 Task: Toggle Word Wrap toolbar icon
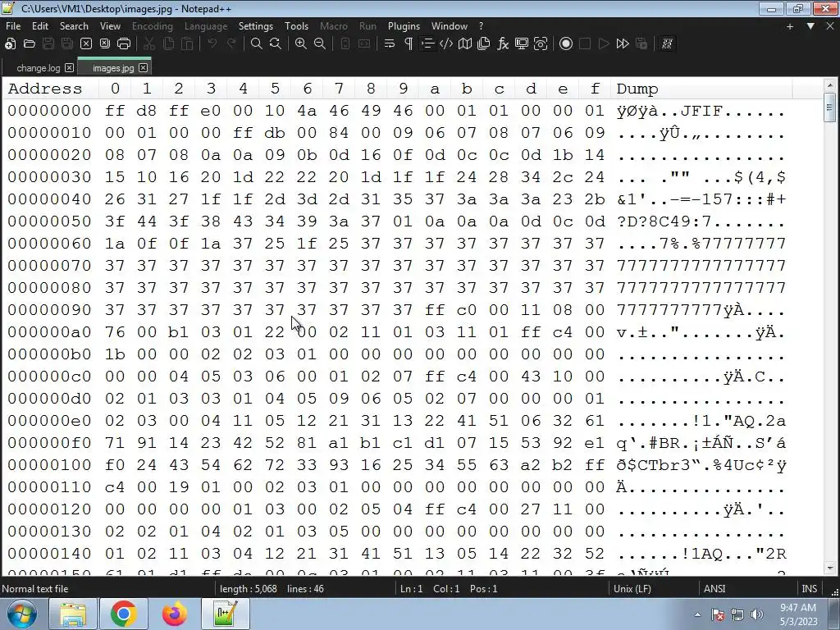pos(390,44)
